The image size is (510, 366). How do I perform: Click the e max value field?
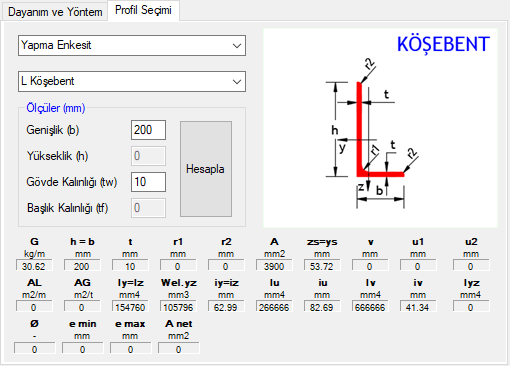(131, 349)
